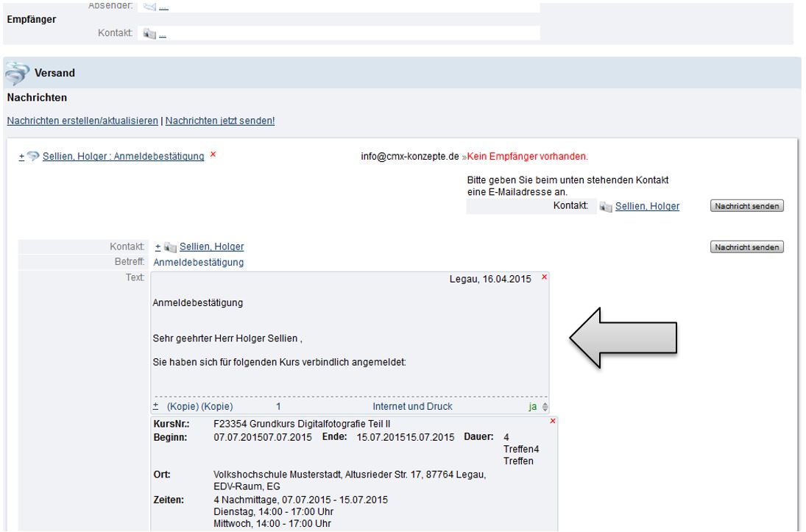
Task: Click the envelope icon beside Absender
Action: (x=149, y=7)
